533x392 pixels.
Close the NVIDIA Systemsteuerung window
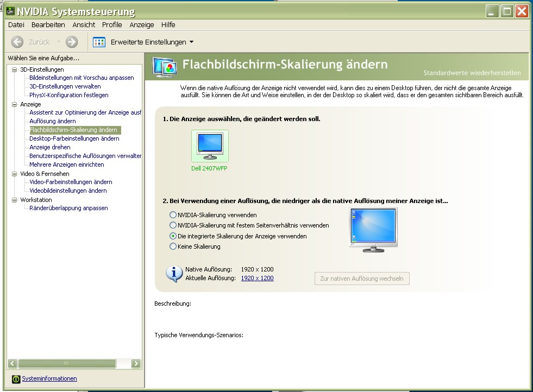(522, 11)
